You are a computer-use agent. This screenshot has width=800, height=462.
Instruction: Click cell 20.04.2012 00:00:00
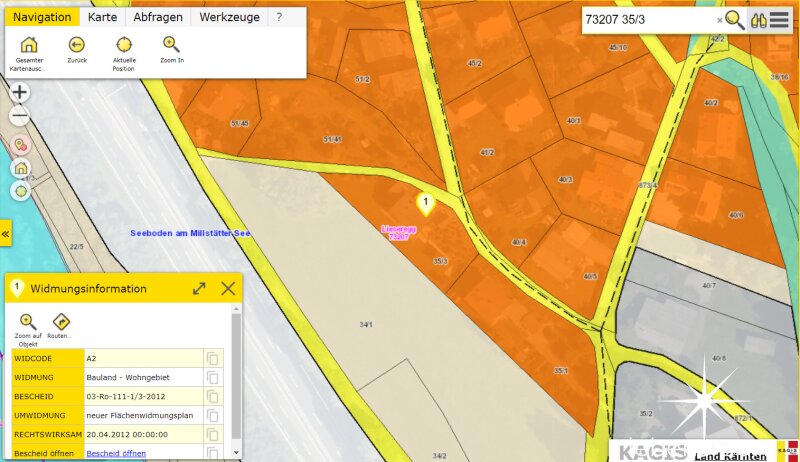coord(144,434)
